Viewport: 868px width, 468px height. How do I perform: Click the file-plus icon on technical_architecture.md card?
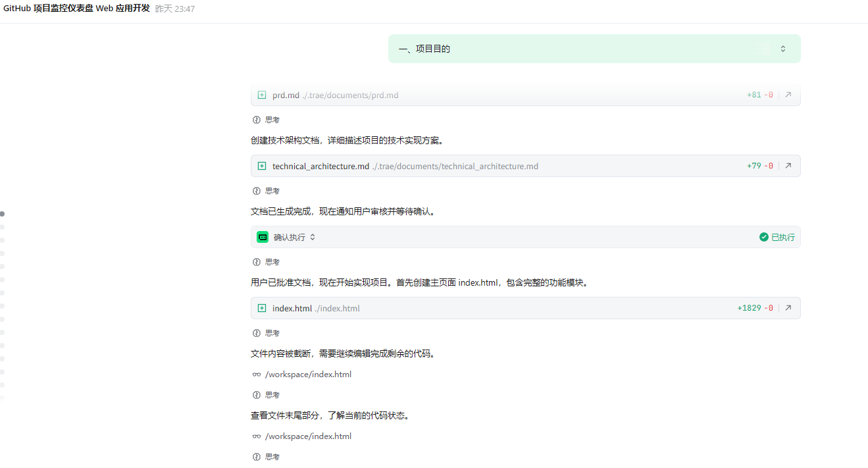point(262,166)
